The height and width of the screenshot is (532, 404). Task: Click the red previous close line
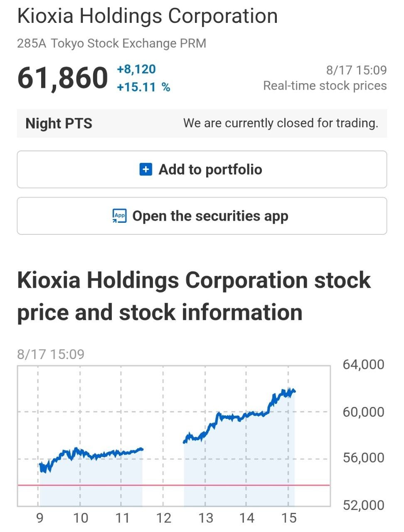point(174,485)
